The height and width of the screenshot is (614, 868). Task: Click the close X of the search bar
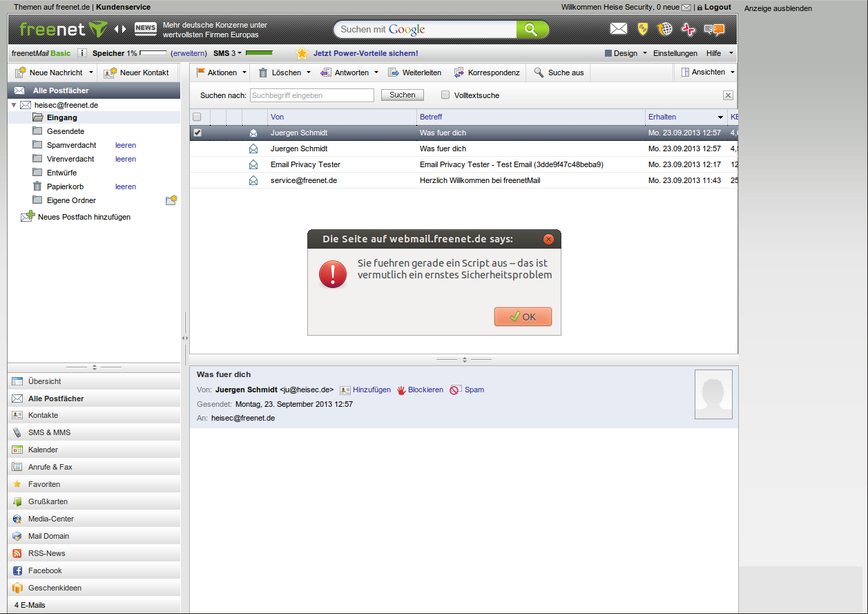[728, 95]
